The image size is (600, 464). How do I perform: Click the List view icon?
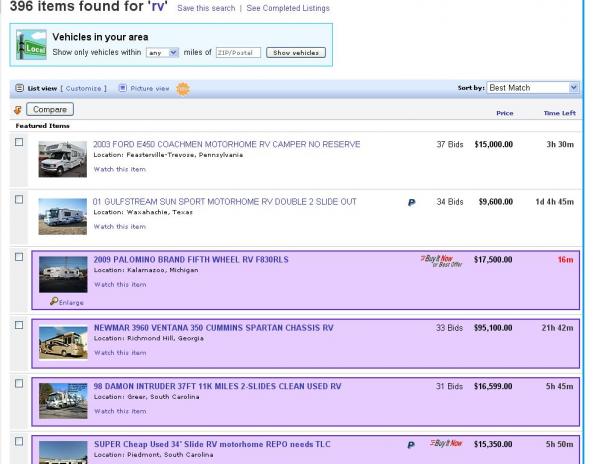[20, 88]
